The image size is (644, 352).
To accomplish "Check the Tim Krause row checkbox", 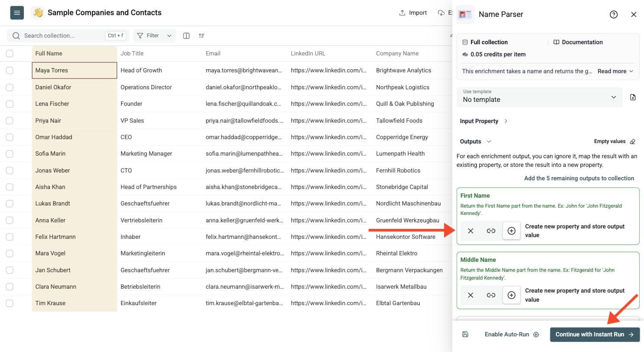I will click(10, 303).
